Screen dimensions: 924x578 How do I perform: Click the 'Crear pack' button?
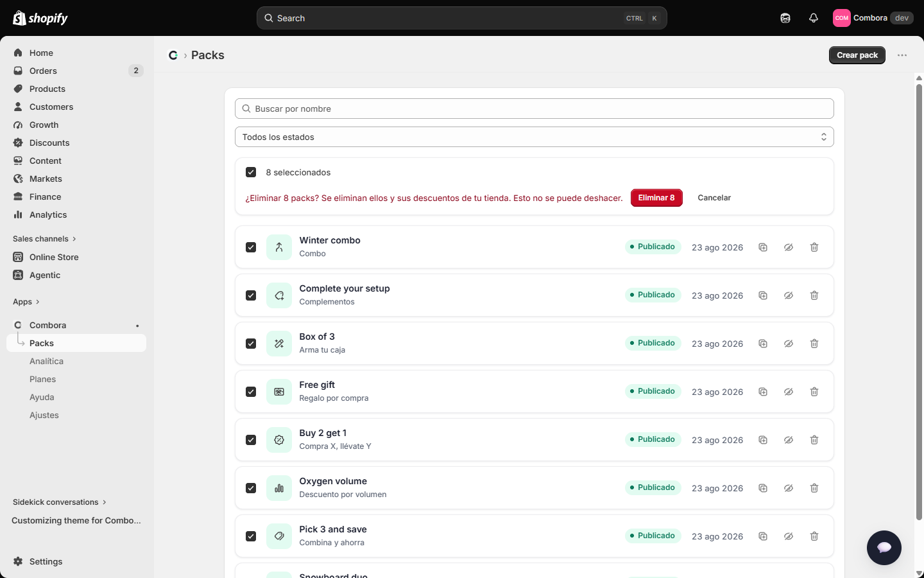click(857, 55)
